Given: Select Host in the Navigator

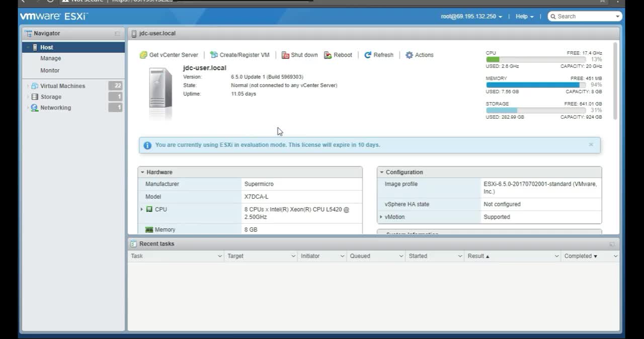Looking at the screenshot, I should click(73, 47).
